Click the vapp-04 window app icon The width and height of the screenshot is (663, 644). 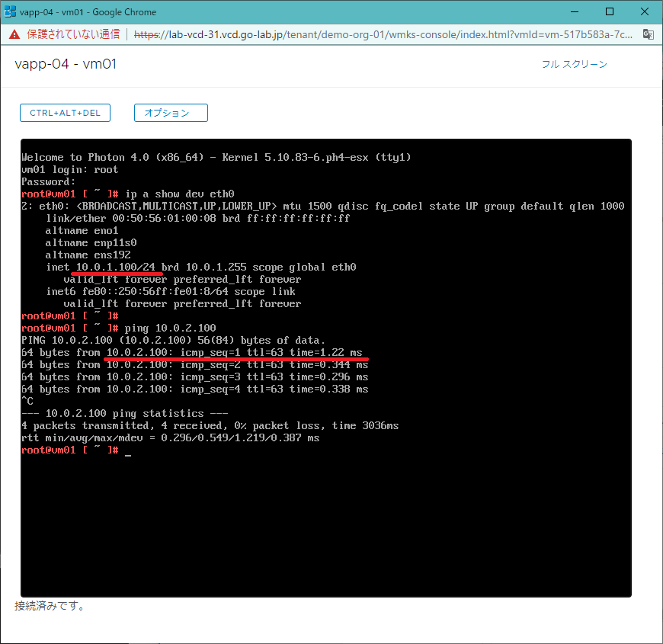[x=10, y=11]
